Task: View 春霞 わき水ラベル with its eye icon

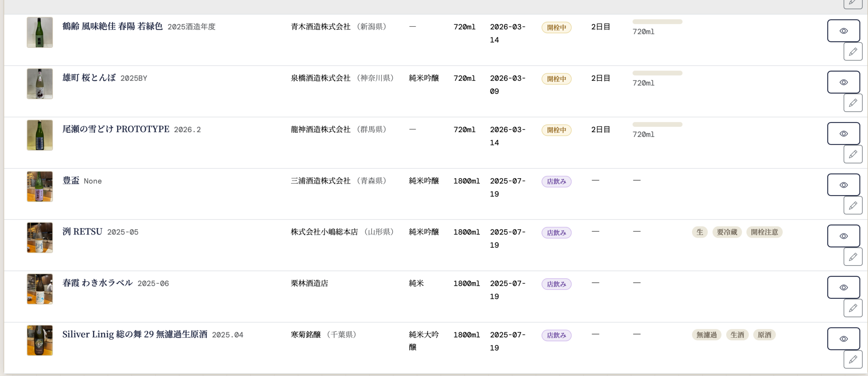Action: [x=843, y=288]
